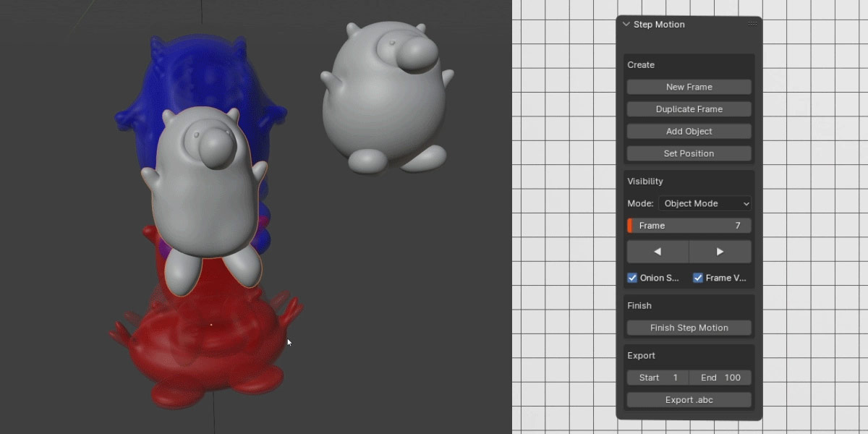Click the End export field showing 100

(720, 377)
